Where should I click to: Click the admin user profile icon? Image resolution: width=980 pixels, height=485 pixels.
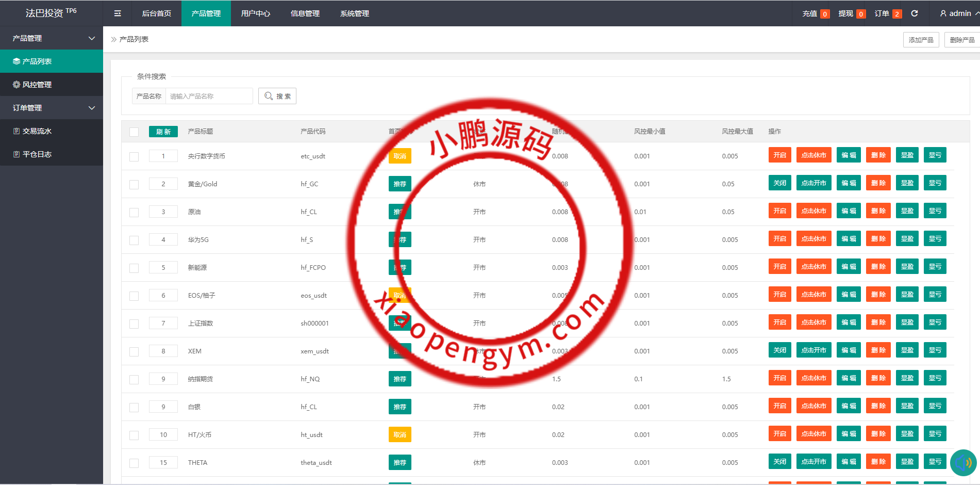click(943, 13)
